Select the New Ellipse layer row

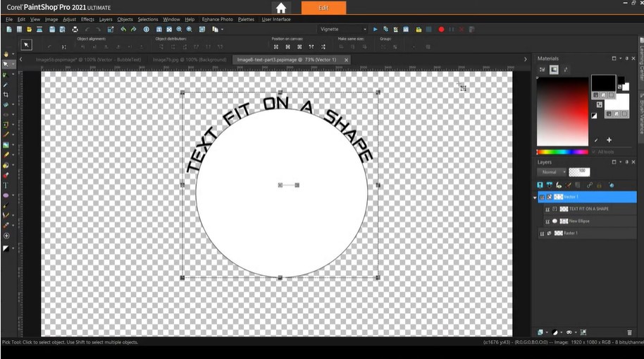click(590, 221)
